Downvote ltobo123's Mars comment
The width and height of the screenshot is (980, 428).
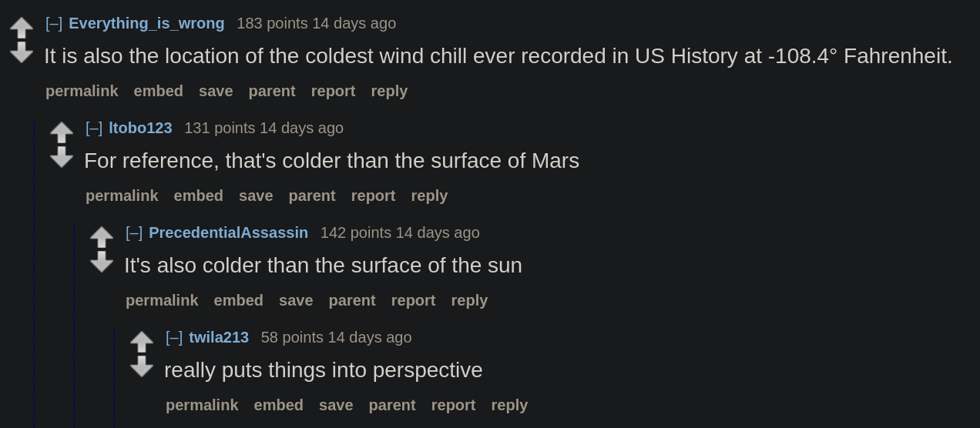click(62, 157)
